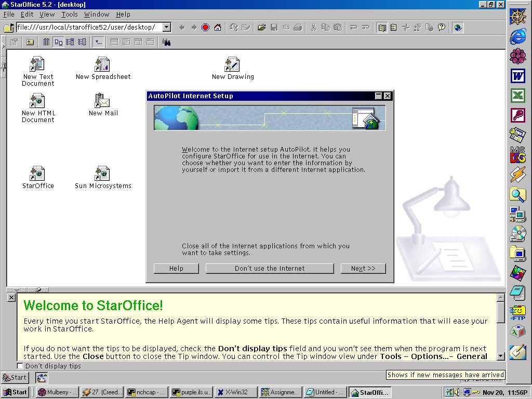Open the Sun Microsystems link icon
This screenshot has height=399, width=532.
(x=103, y=177)
